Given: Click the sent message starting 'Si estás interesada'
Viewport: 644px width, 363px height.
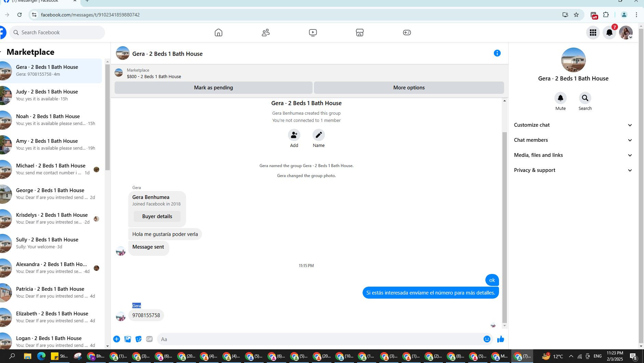Looking at the screenshot, I should pos(431,293).
